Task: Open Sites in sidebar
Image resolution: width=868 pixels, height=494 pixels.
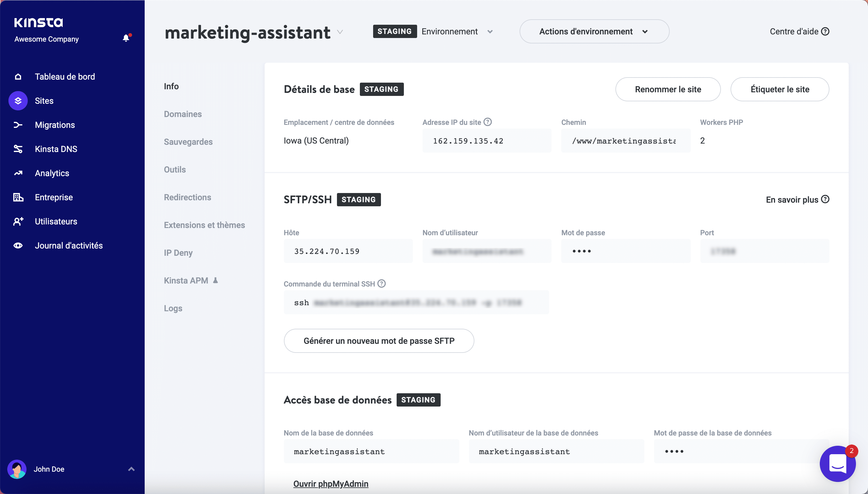Action: coord(44,101)
